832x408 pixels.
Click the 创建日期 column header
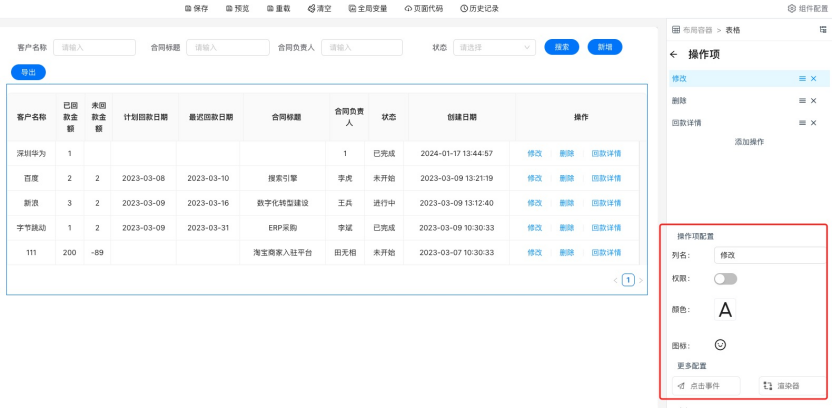(462, 117)
